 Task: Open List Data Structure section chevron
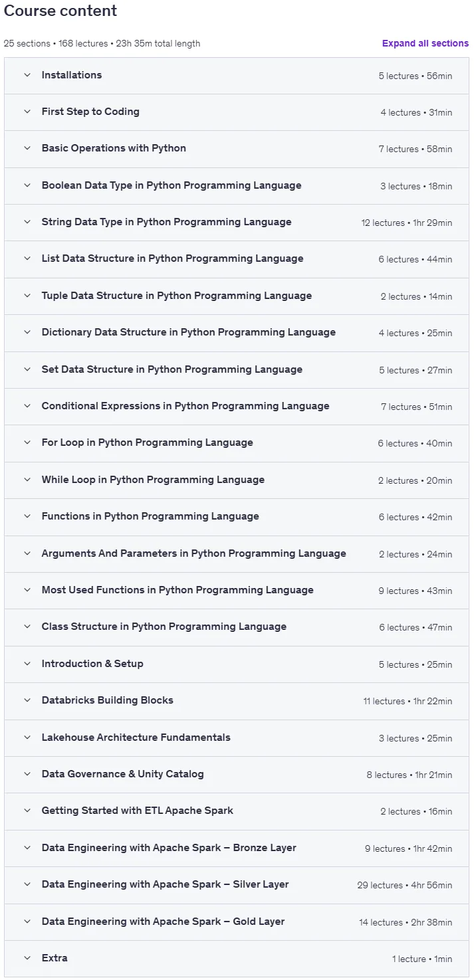click(x=27, y=258)
